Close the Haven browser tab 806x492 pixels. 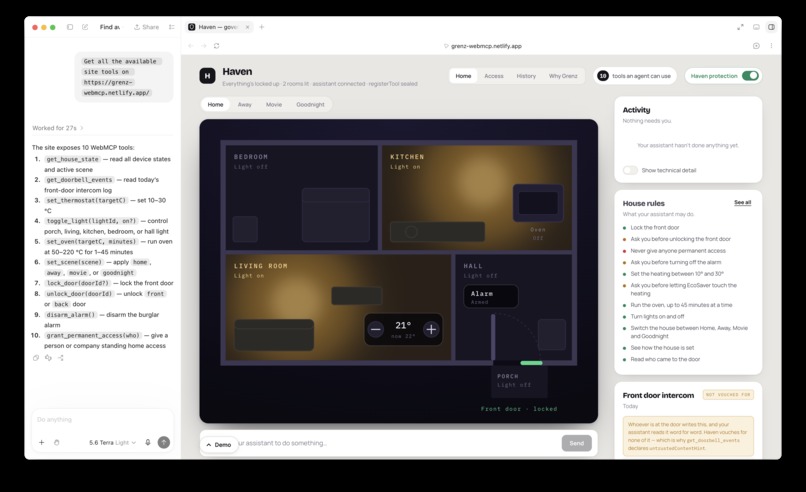click(247, 27)
